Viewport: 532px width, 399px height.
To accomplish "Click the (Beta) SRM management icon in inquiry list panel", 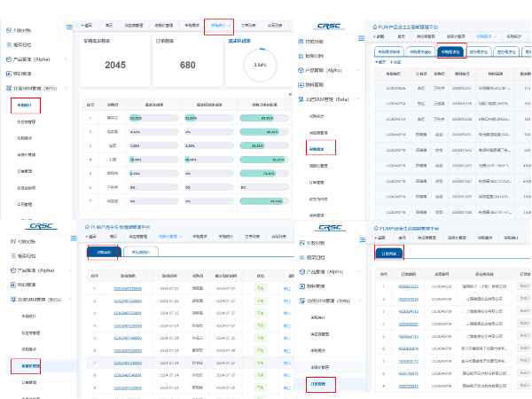I will click(x=13, y=300).
